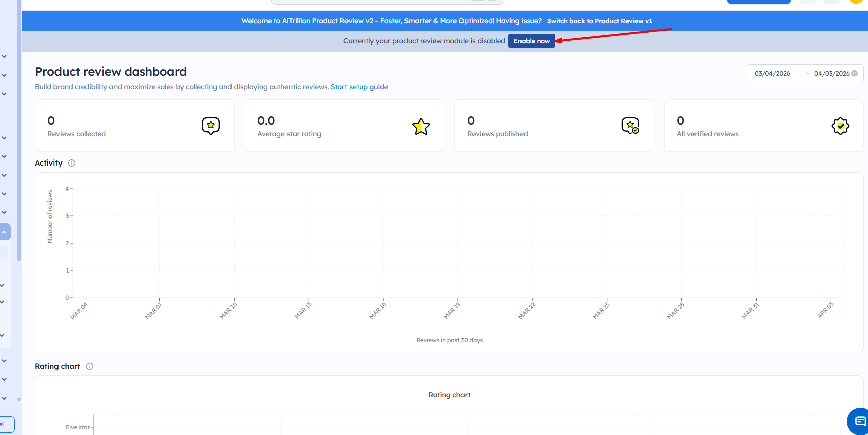Click the end date field 04/03/2026
The height and width of the screenshot is (435, 868).
pos(831,74)
